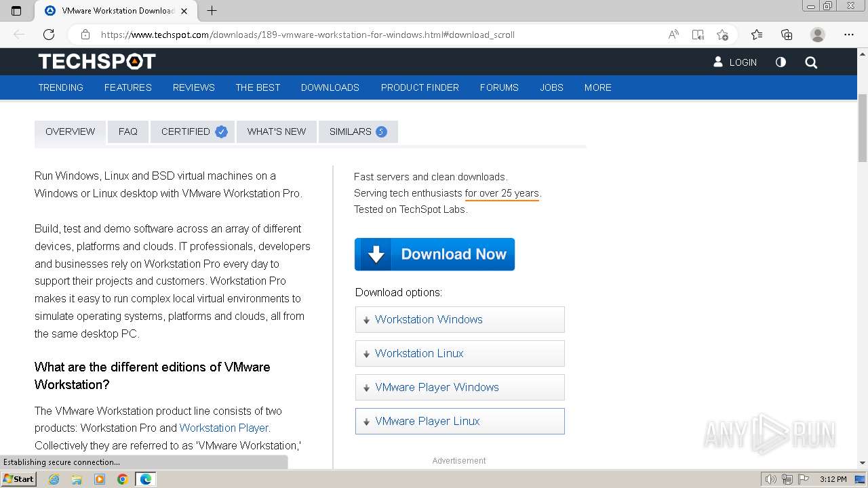Open PRODUCT FINDER navigation item

pos(420,87)
